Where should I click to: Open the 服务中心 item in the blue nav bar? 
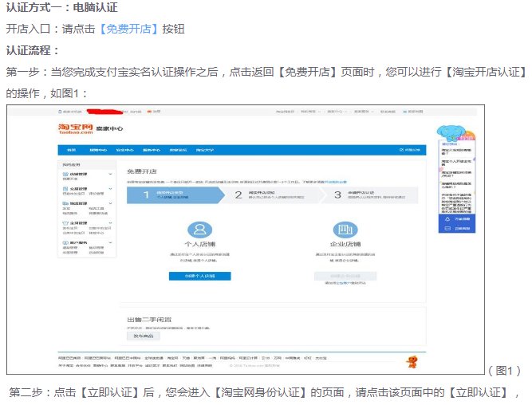152,150
